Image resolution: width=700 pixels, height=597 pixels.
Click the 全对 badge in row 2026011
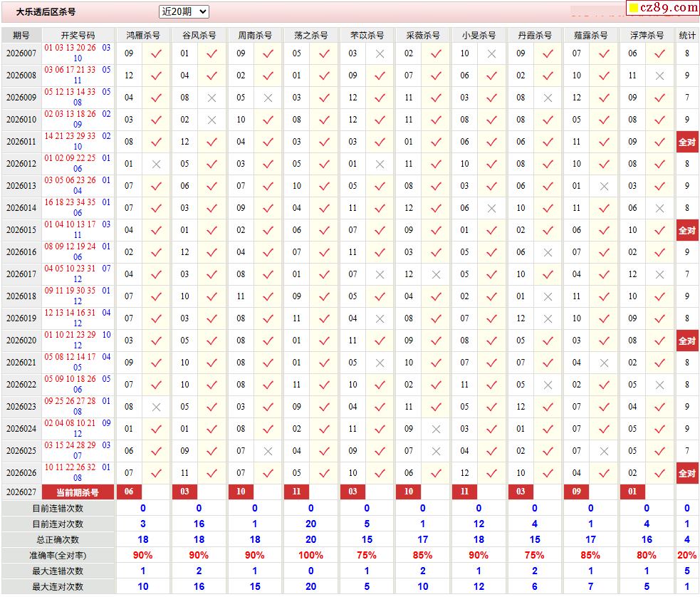686,142
